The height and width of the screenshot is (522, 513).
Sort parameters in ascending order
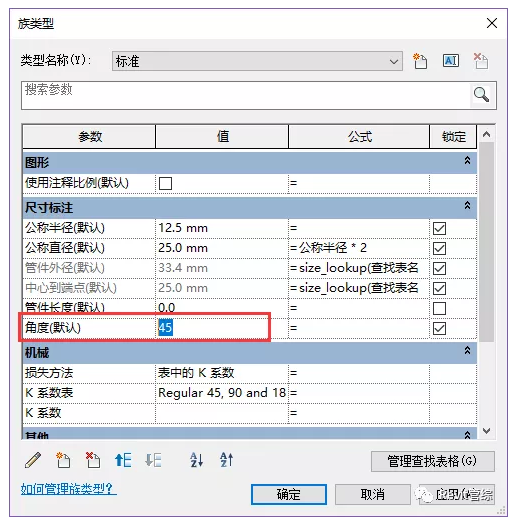(196, 460)
